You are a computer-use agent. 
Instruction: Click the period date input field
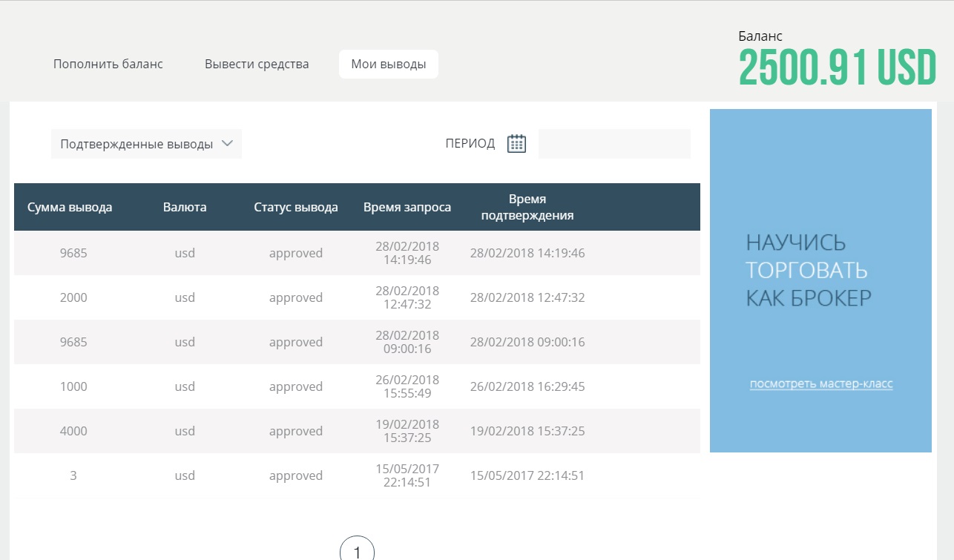(614, 144)
